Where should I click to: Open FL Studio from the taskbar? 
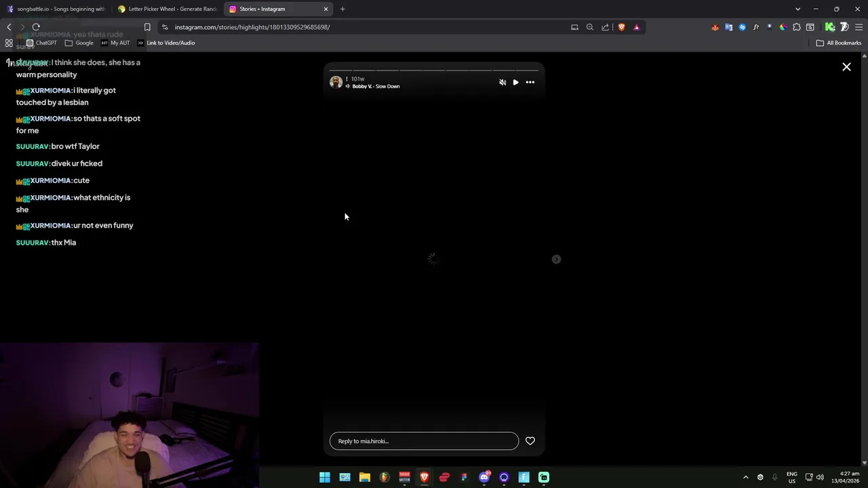384,477
